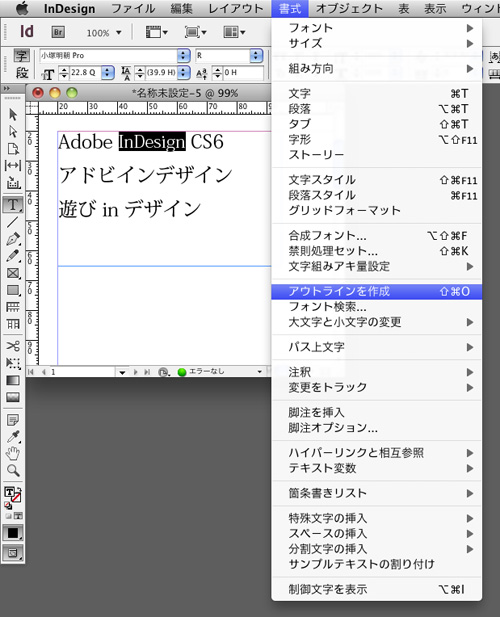Screen dimensions: 500x617
Task: Open the 小塚明朝 Pro font family dropdown
Action: [x=183, y=56]
